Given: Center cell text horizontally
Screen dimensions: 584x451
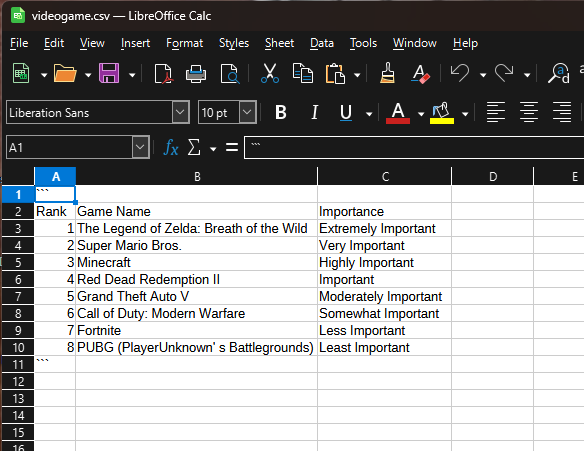Looking at the screenshot, I should tap(529, 112).
